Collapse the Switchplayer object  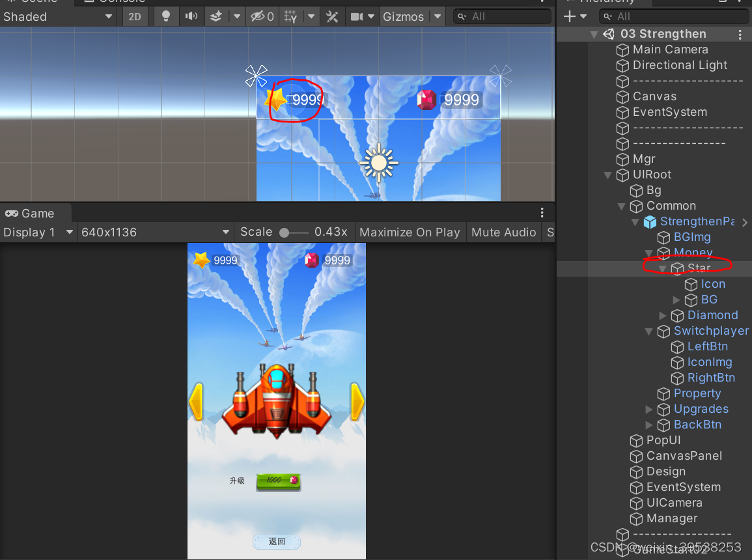648,331
